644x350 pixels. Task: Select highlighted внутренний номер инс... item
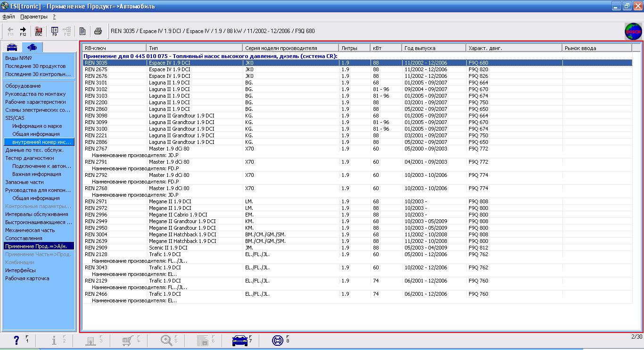[x=39, y=142]
